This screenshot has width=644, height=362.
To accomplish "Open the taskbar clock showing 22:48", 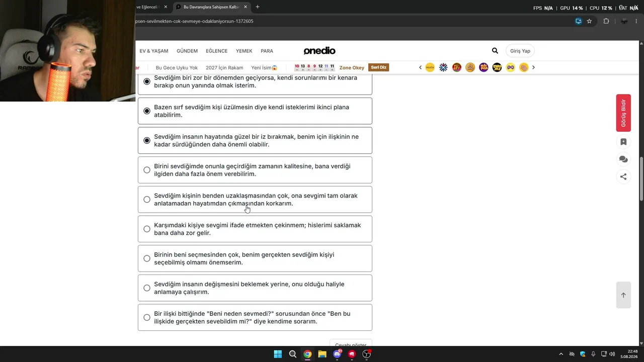I will click(x=629, y=354).
